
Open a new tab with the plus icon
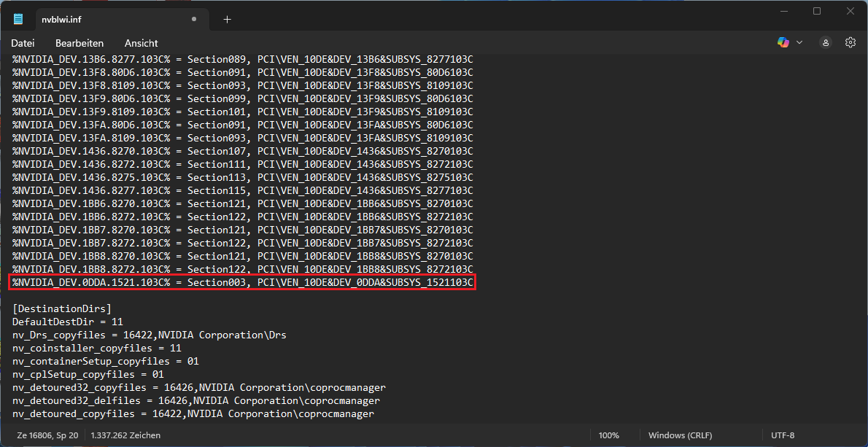[x=226, y=19]
